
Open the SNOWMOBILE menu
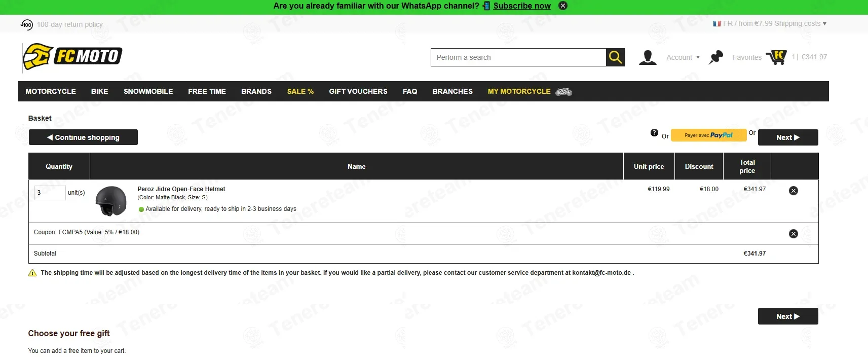[148, 91]
